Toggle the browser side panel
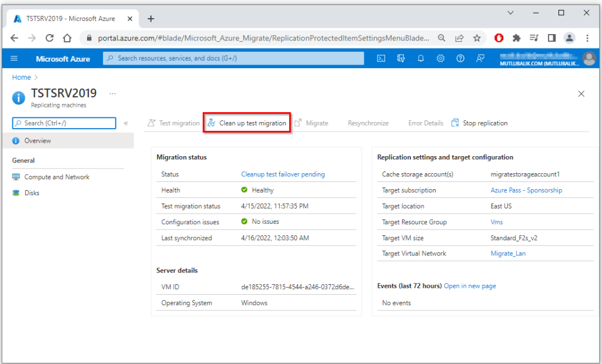The width and height of the screenshot is (602, 364). 551,38
